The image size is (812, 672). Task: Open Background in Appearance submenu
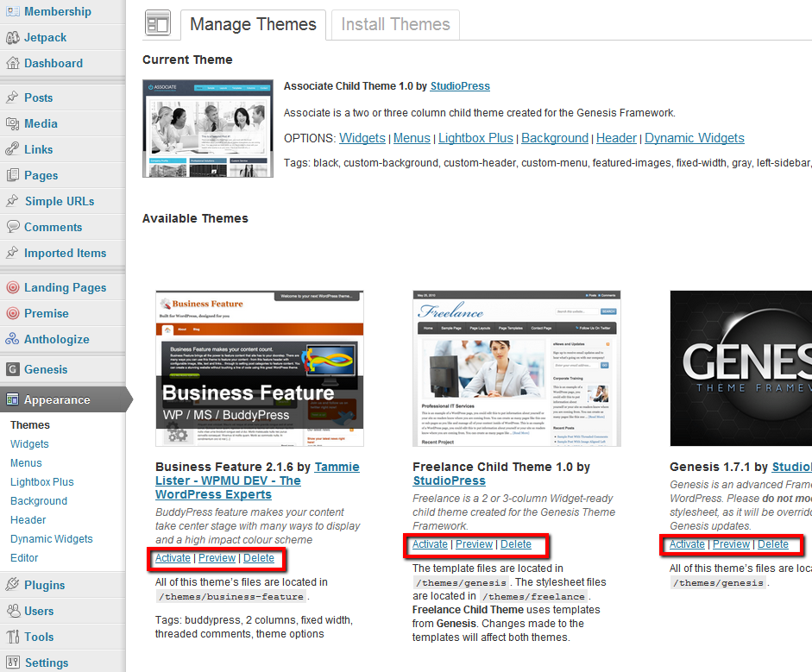point(39,501)
